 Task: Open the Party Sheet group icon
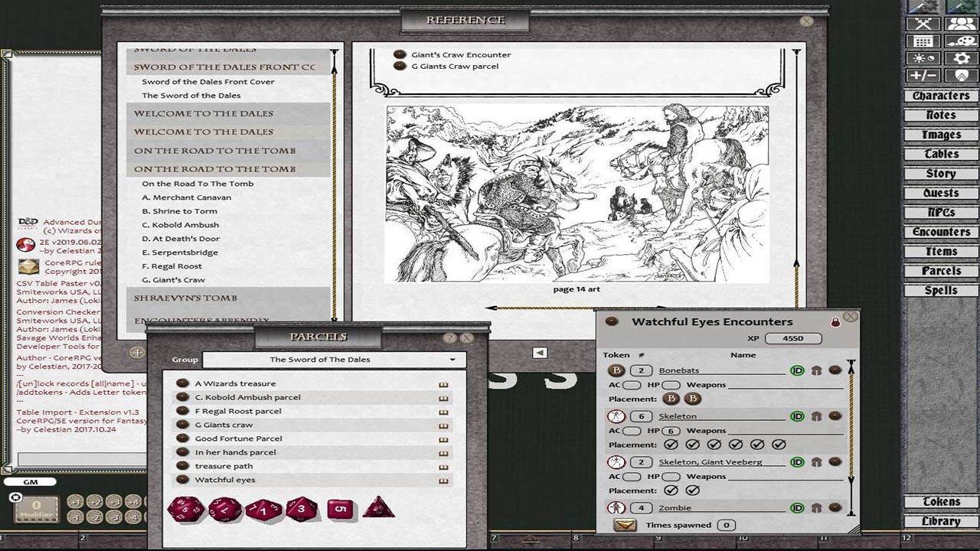(960, 24)
